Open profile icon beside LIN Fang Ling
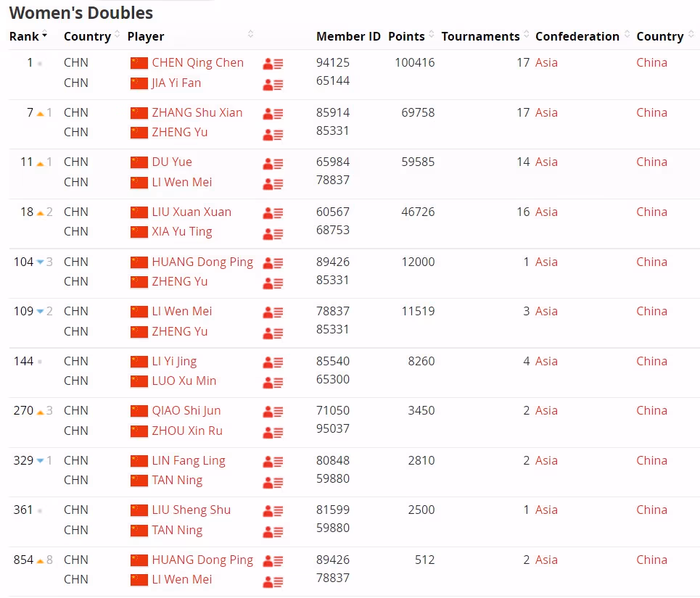This screenshot has width=700, height=598. (x=273, y=462)
